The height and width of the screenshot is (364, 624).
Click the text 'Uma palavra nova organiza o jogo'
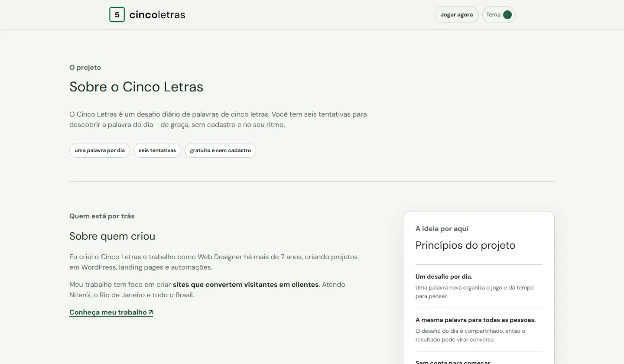[x=474, y=292]
